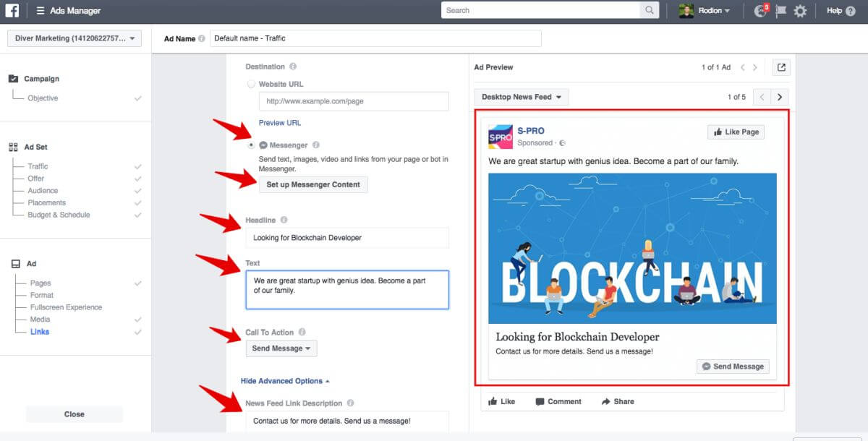Open the notifications globe icon
The image size is (868, 441).
[759, 11]
